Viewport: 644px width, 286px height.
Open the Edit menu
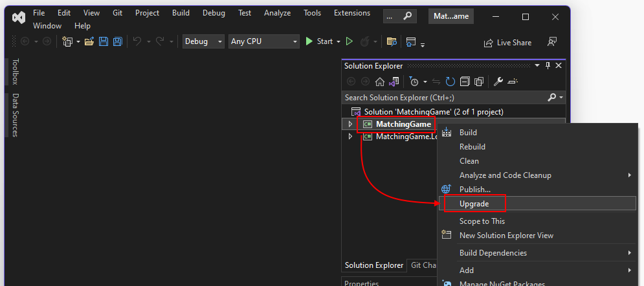tap(64, 13)
